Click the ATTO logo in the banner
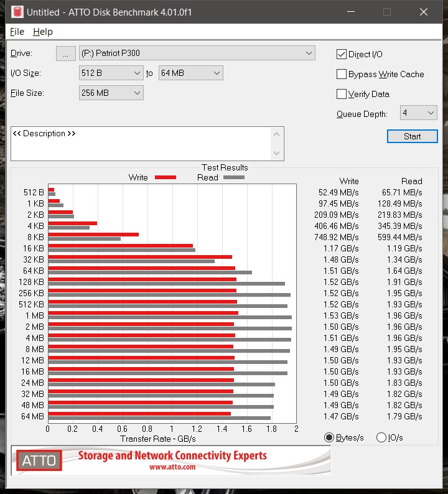448x494 pixels. tap(39, 461)
